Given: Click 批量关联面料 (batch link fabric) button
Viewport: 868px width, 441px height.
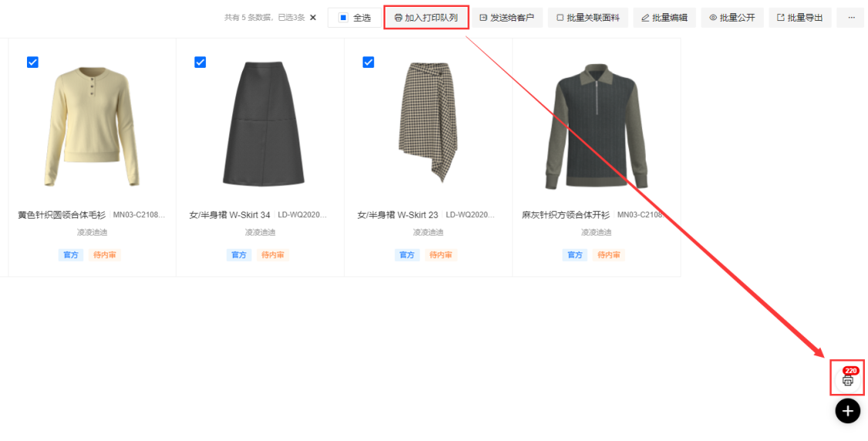Looking at the screenshot, I should click(x=588, y=18).
